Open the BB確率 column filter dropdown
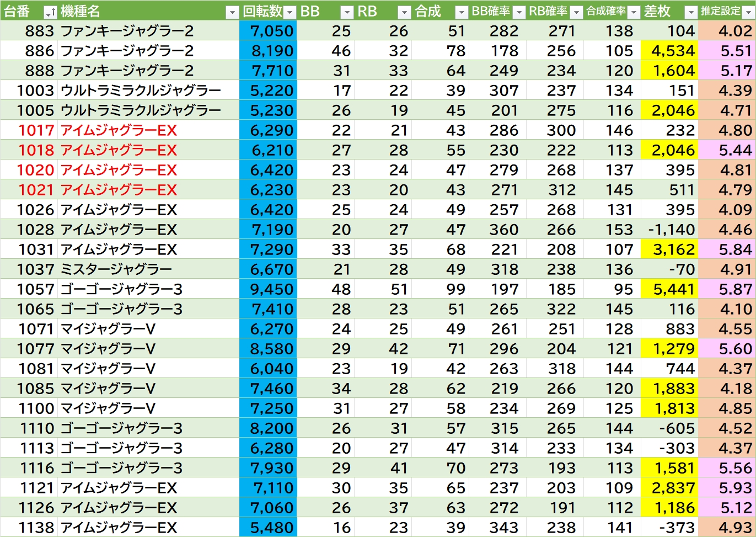Viewport: 756px width, 537px height. 519,12
